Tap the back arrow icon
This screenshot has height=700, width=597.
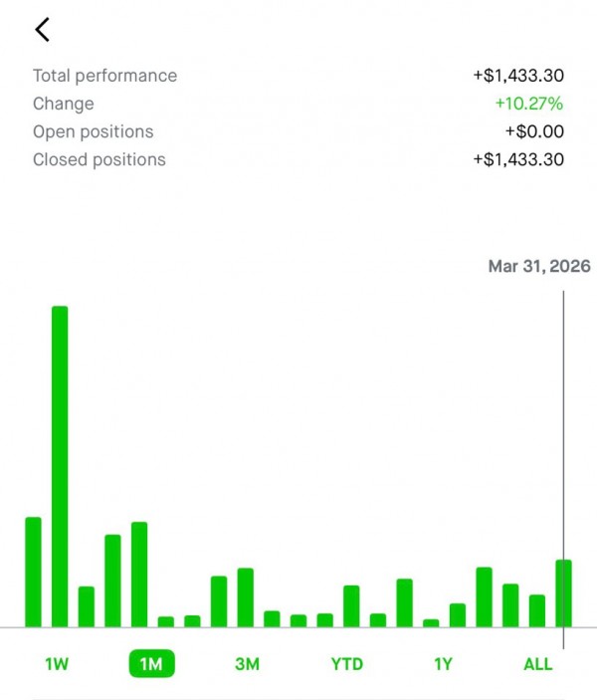coord(42,30)
